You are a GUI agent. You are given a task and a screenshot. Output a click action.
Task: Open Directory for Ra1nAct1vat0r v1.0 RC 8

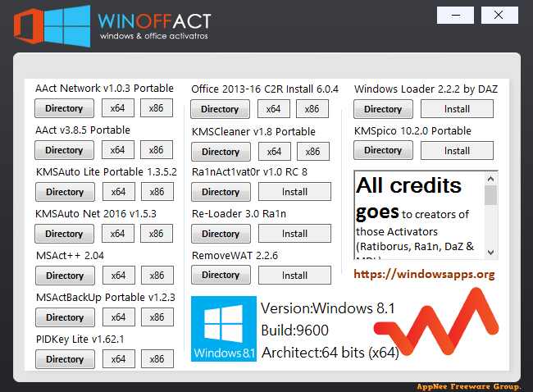[221, 192]
